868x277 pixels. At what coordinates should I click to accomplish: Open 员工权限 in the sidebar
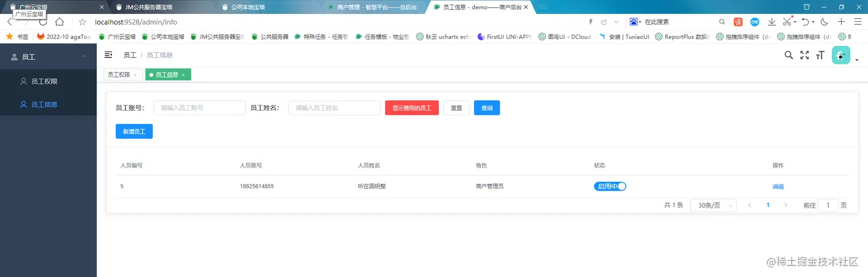(48, 81)
